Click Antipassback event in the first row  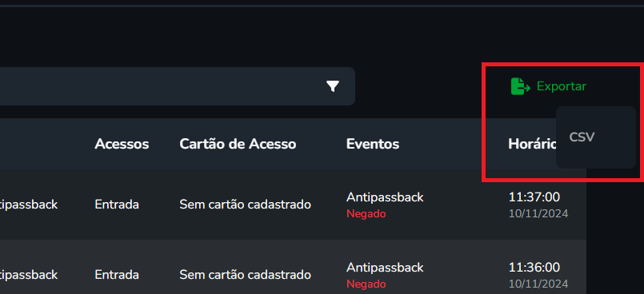point(385,197)
